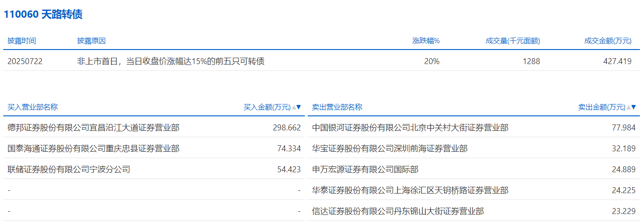
Task: Select the 卖出营业部名称 column header
Action: (x=337, y=107)
